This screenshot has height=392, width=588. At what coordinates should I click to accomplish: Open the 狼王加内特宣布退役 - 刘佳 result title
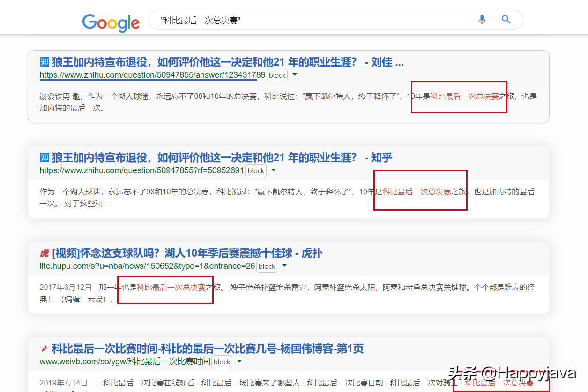point(228,62)
